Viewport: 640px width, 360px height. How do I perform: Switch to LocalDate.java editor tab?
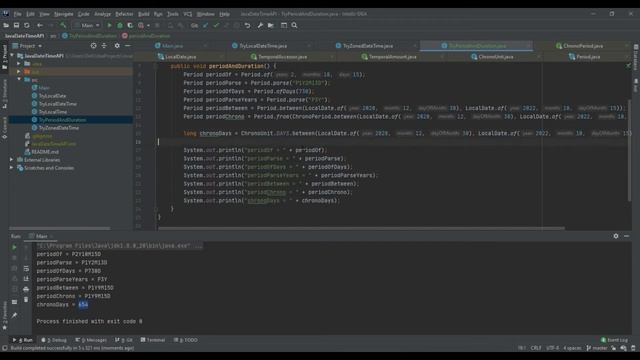tap(180, 57)
